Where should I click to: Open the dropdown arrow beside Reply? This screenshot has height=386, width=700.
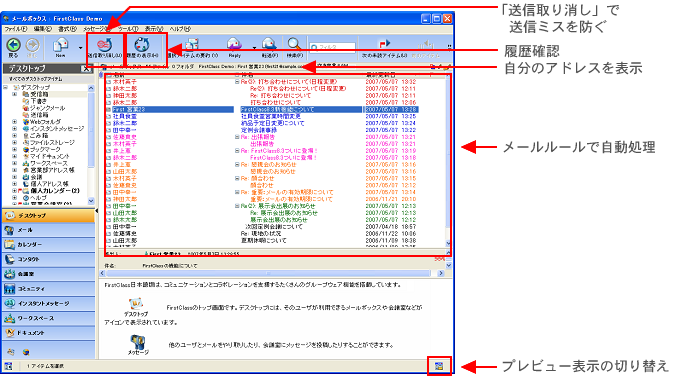(254, 48)
